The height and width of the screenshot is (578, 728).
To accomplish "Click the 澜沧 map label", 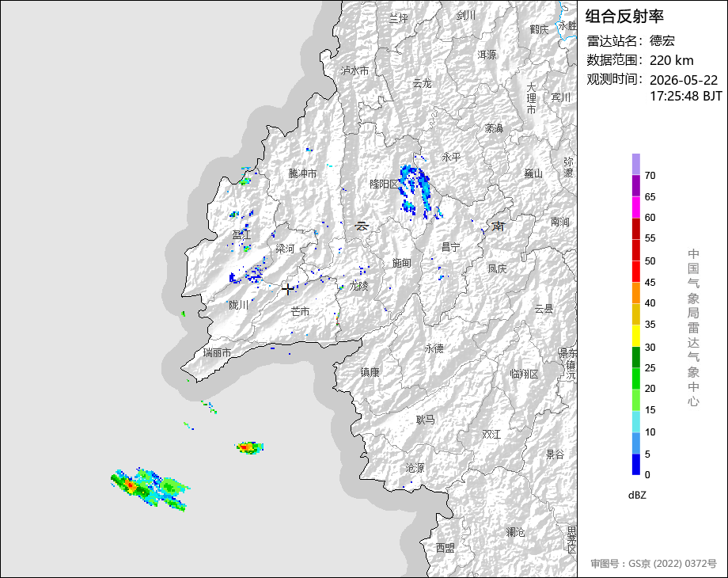I will [515, 531].
